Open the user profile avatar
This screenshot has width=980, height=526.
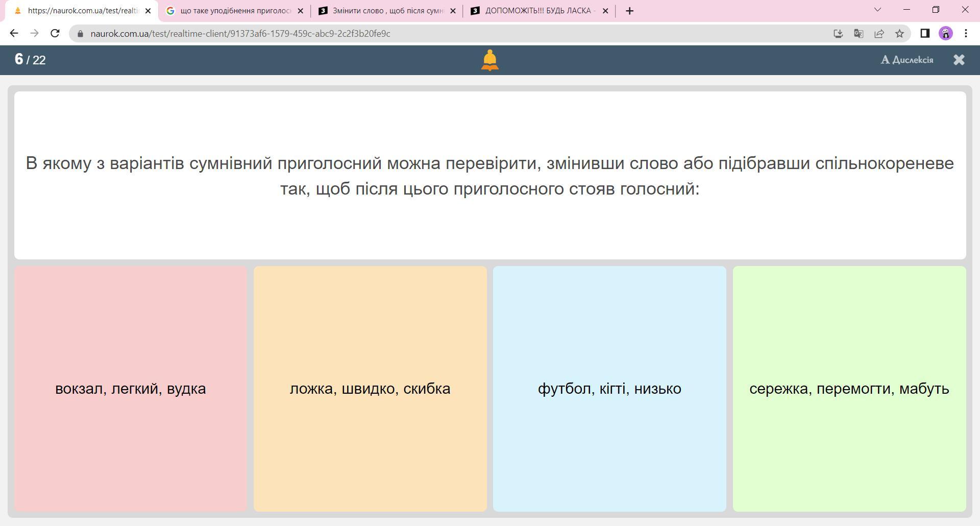945,33
